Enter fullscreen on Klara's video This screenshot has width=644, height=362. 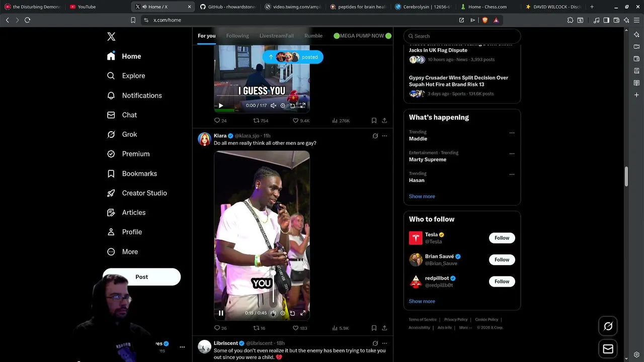[x=303, y=313]
